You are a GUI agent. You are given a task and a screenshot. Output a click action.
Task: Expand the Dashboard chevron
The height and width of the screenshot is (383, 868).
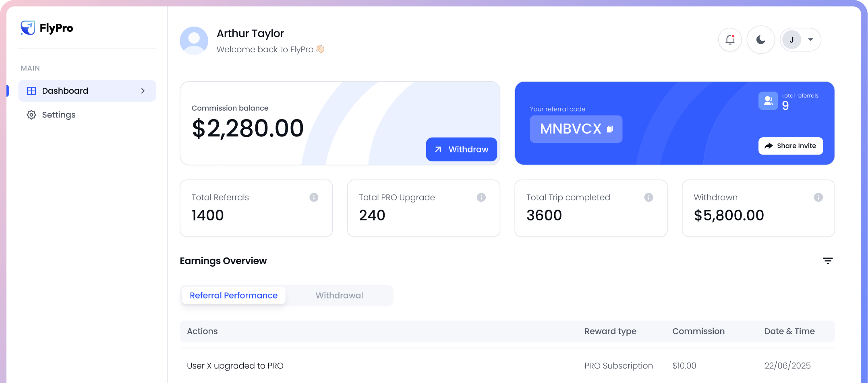coord(143,91)
